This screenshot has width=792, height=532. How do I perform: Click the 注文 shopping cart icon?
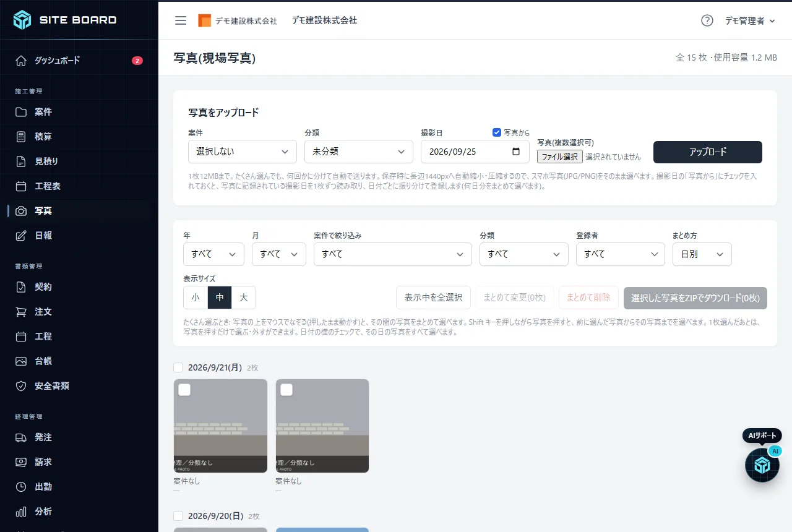click(x=21, y=312)
